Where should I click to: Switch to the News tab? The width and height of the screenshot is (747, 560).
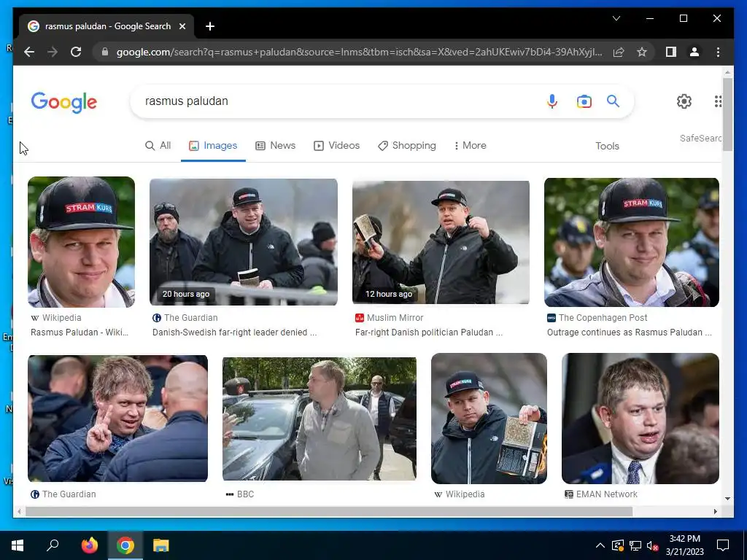(275, 146)
